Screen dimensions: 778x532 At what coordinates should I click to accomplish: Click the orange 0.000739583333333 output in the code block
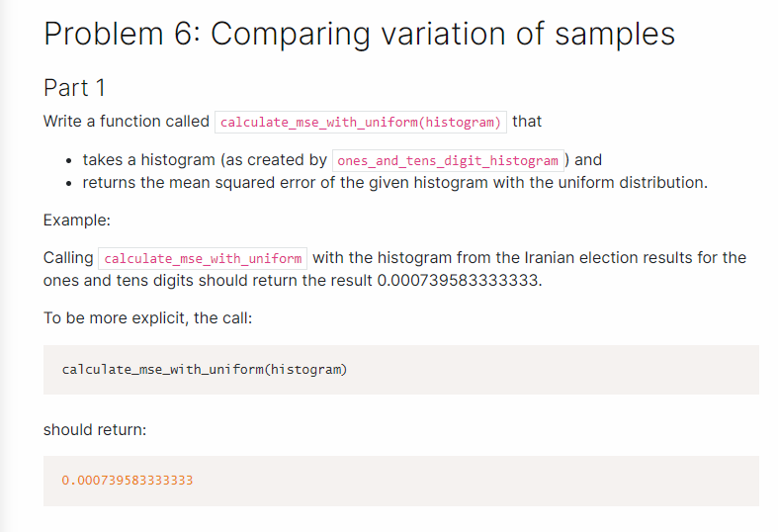pos(127,481)
